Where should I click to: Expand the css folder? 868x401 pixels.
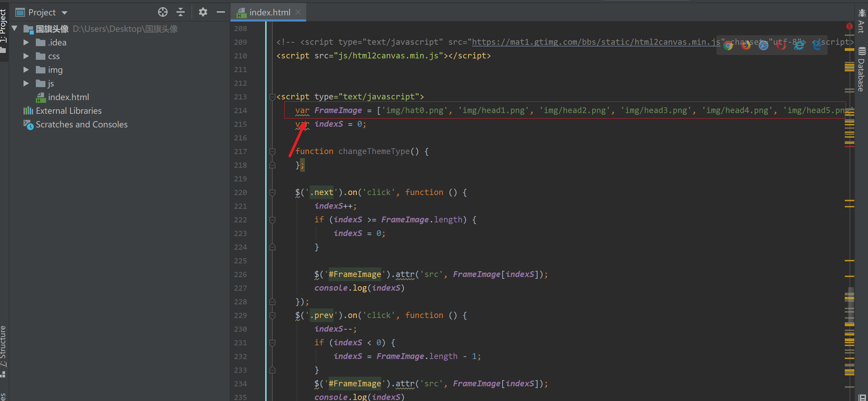(26, 56)
